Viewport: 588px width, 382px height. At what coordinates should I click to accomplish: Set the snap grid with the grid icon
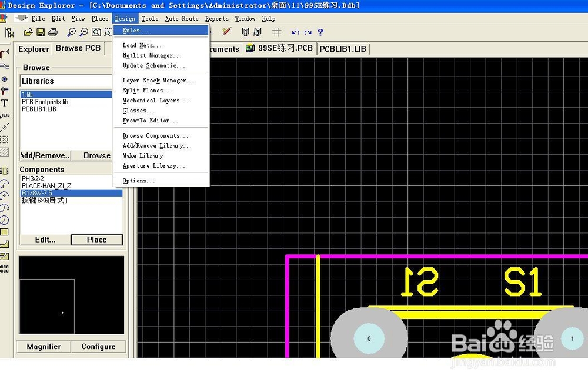(276, 32)
